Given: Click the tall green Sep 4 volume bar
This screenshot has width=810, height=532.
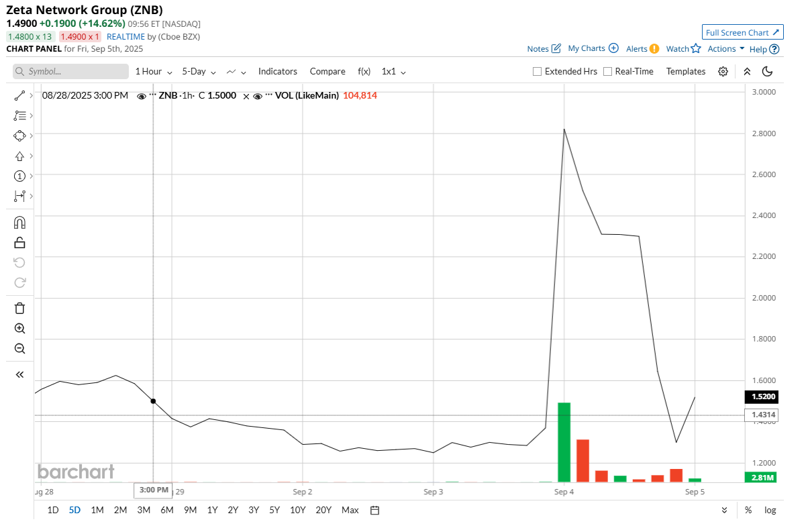Looking at the screenshot, I should (564, 442).
